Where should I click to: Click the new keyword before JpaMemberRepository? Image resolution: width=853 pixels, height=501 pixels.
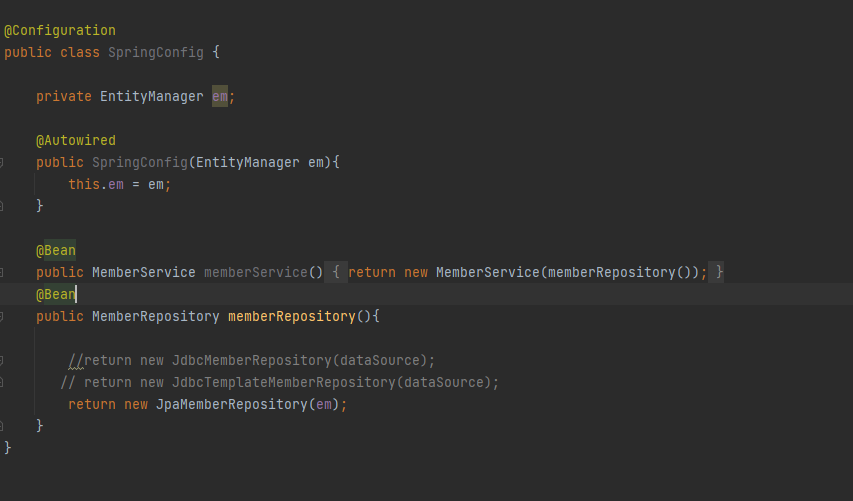[x=135, y=405]
